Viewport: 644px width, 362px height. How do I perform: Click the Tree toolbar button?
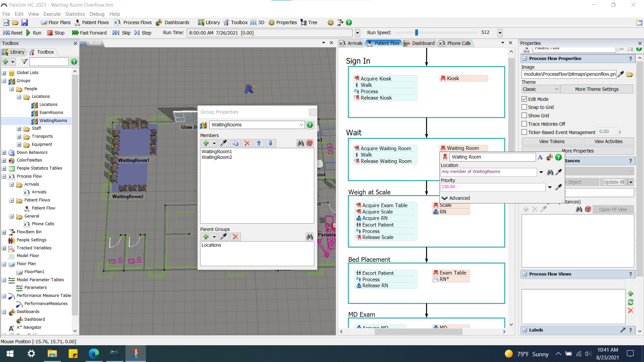point(309,22)
